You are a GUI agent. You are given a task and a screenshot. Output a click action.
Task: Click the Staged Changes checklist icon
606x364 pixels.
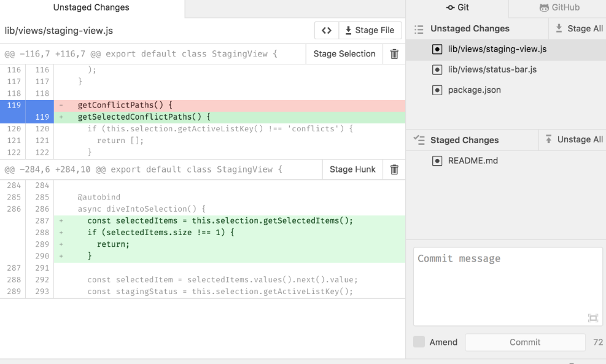[419, 140]
